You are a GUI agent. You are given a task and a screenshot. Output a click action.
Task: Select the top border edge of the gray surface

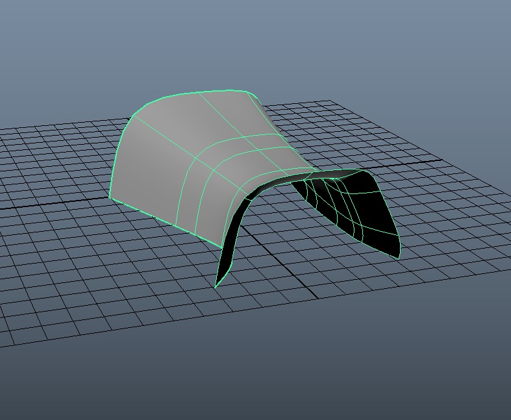coord(195,93)
